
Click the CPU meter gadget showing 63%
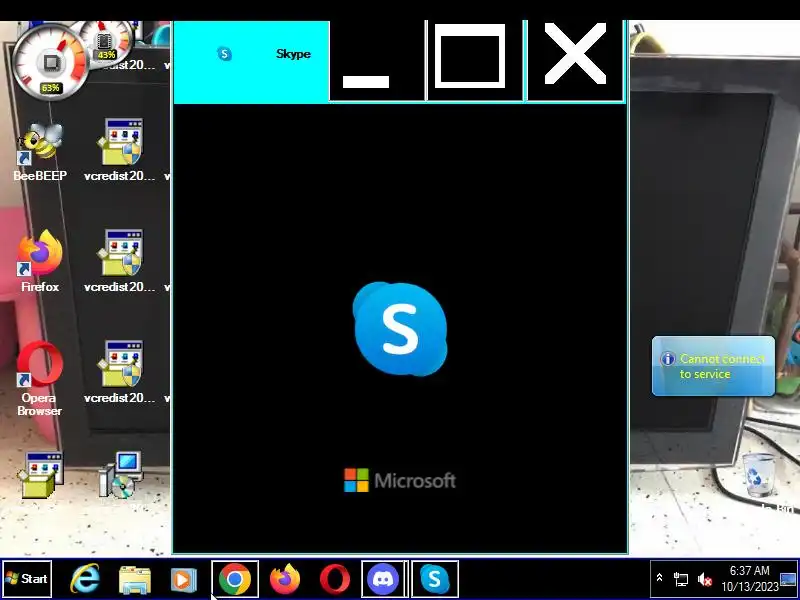click(x=50, y=62)
